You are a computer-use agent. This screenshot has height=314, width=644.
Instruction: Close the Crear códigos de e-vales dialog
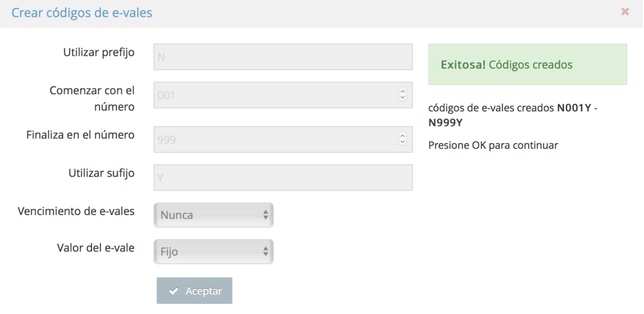(625, 12)
